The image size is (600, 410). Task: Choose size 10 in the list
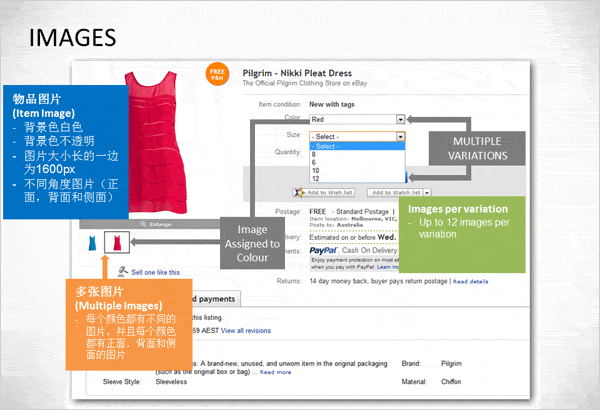[x=357, y=171]
